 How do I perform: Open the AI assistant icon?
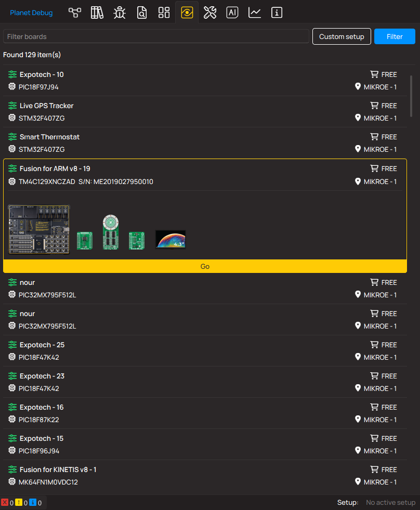pyautogui.click(x=232, y=12)
